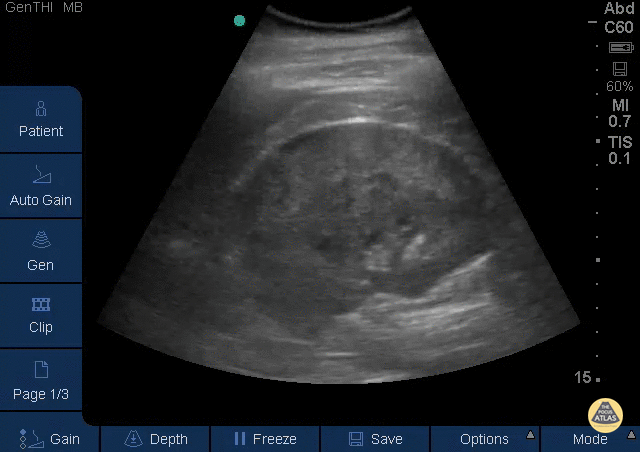Click the C60 transducer label

619,27
